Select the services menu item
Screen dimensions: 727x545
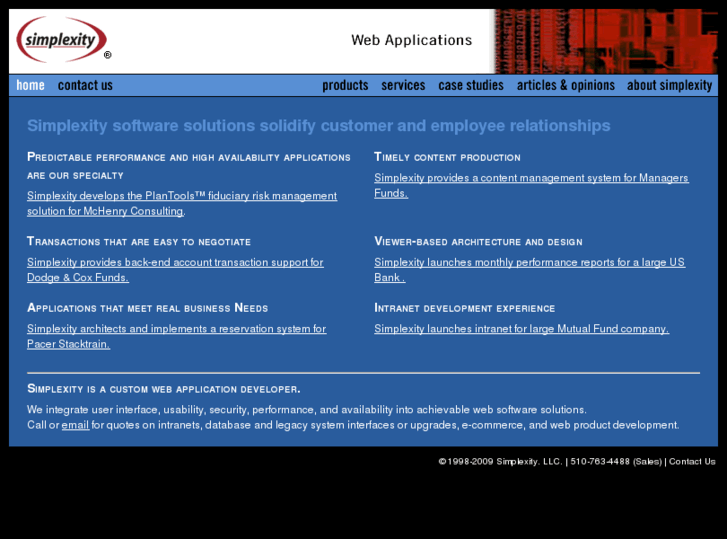click(403, 85)
